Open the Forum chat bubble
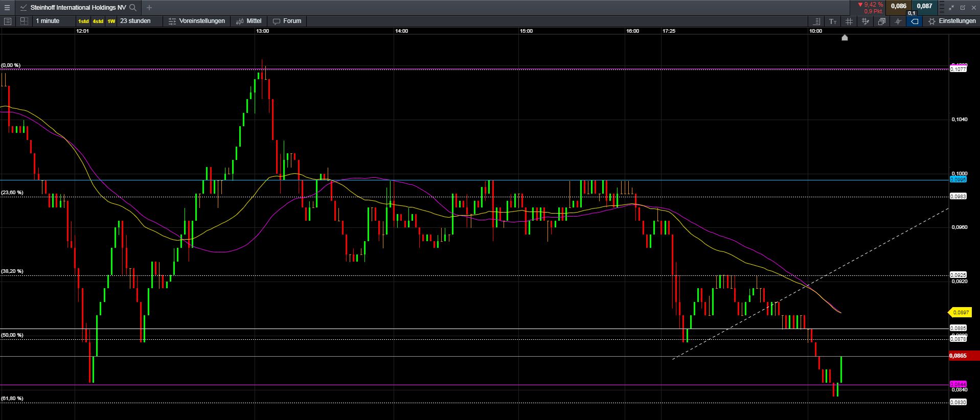Viewport: 980px width, 420px height. (277, 21)
